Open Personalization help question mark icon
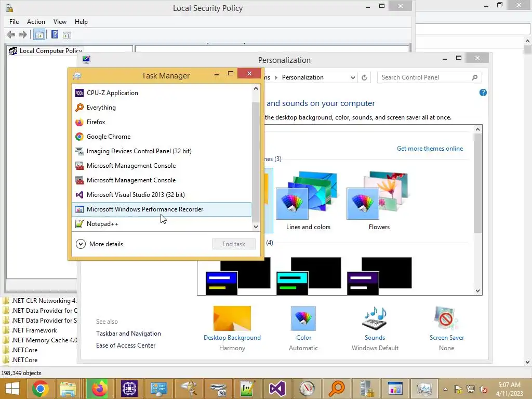 coord(483,92)
